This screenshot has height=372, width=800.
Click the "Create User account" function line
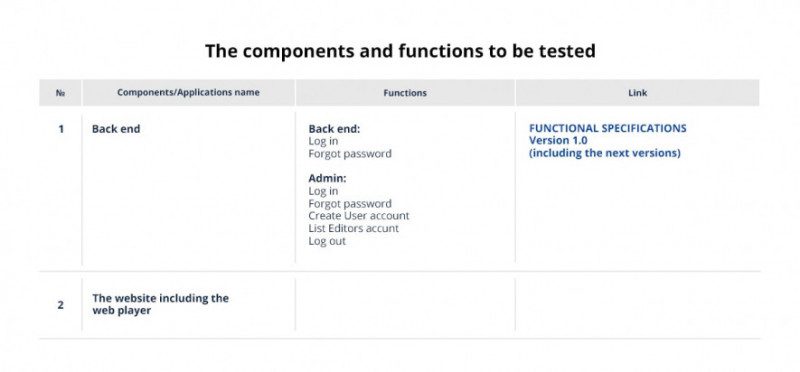359,216
